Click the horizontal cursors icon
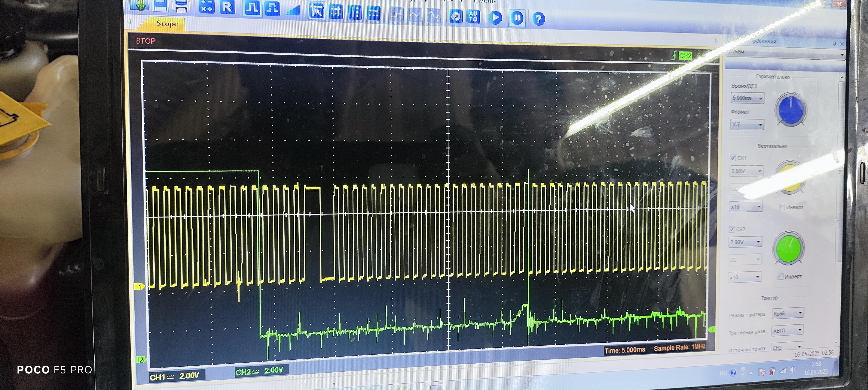This screenshot has width=868, height=390. click(x=374, y=13)
